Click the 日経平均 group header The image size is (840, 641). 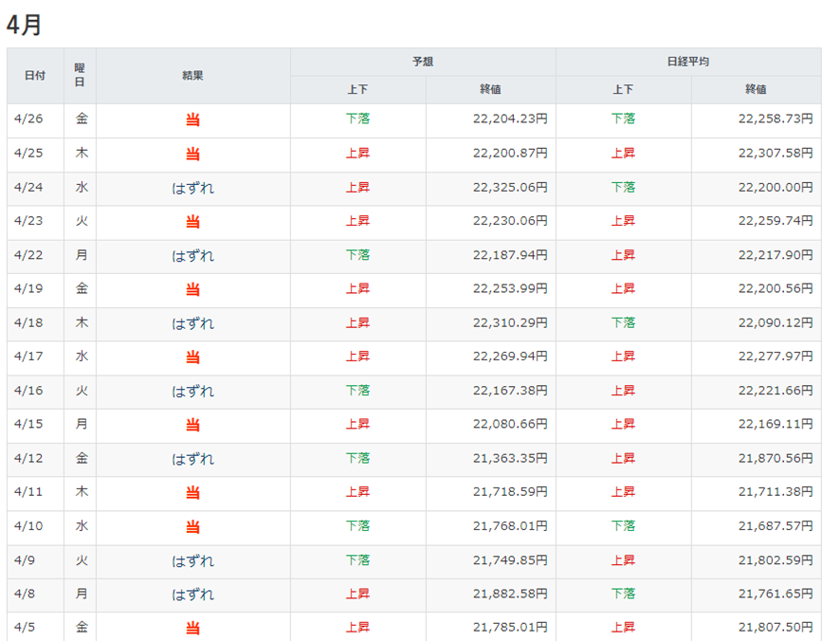tap(688, 59)
